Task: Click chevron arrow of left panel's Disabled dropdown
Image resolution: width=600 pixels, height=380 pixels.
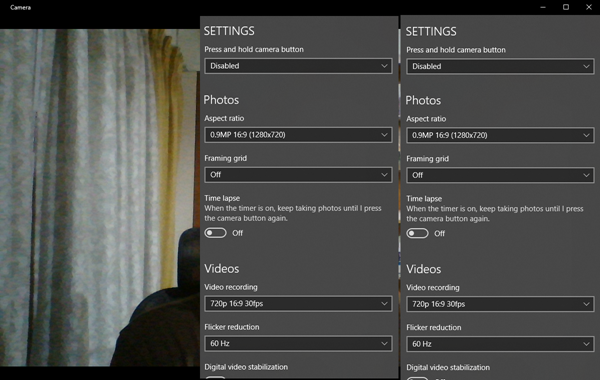Action: pos(384,66)
